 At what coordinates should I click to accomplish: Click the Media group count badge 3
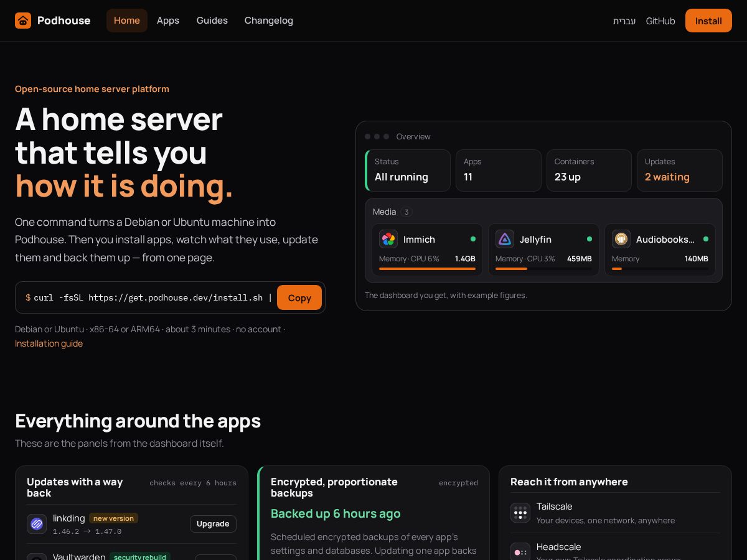[x=406, y=212]
